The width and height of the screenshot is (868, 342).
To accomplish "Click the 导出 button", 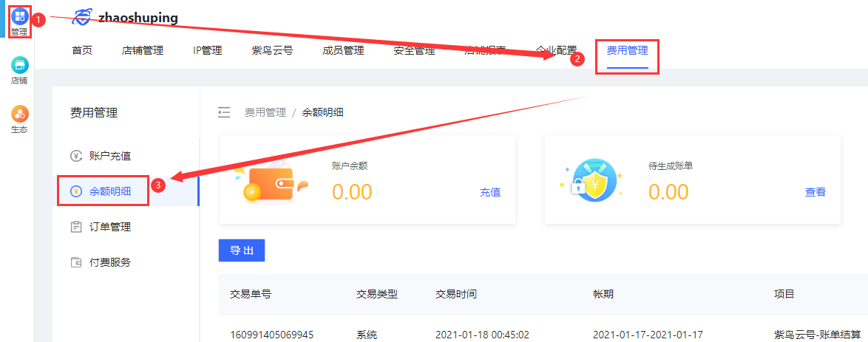I will click(241, 250).
